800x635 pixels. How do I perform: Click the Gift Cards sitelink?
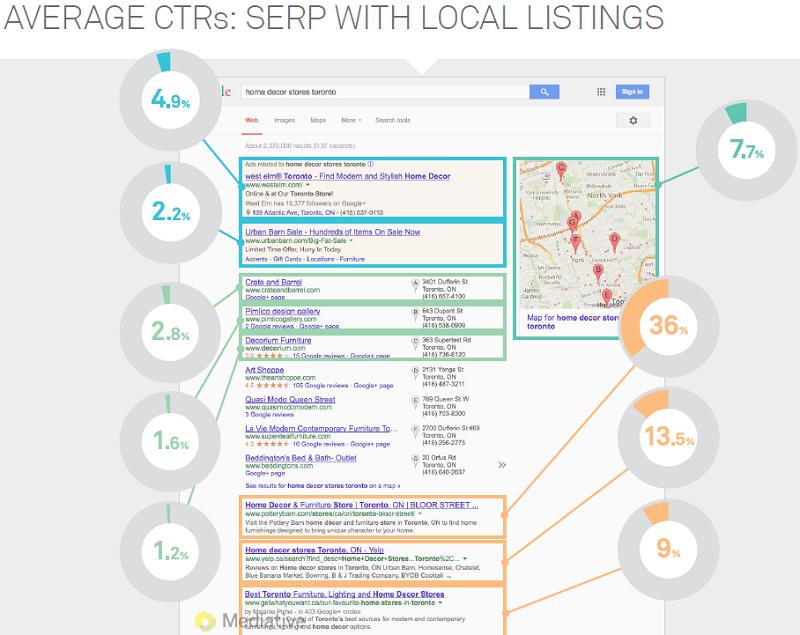(287, 259)
